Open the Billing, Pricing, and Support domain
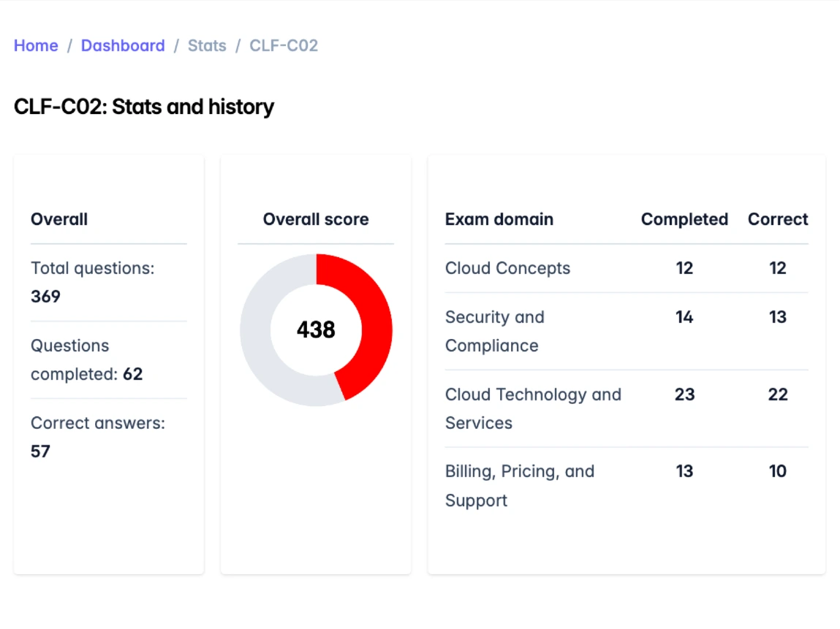Image resolution: width=840 pixels, height=629 pixels. pos(520,485)
